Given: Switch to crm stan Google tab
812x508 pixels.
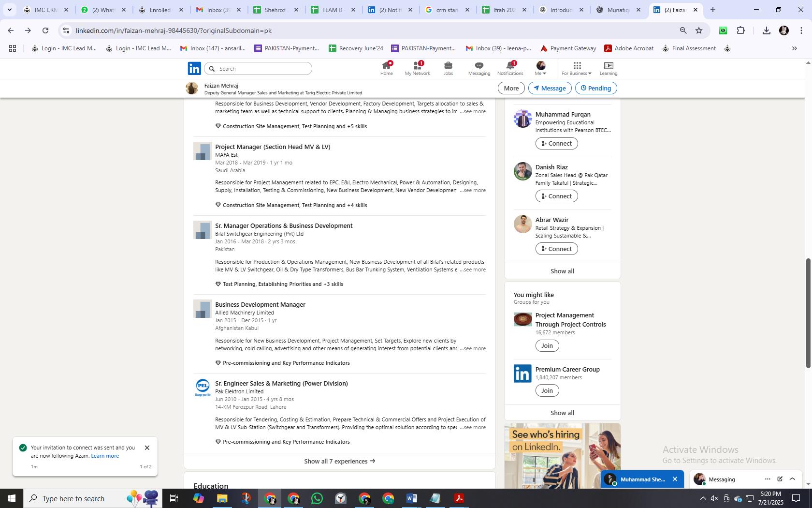Looking at the screenshot, I should (x=447, y=10).
